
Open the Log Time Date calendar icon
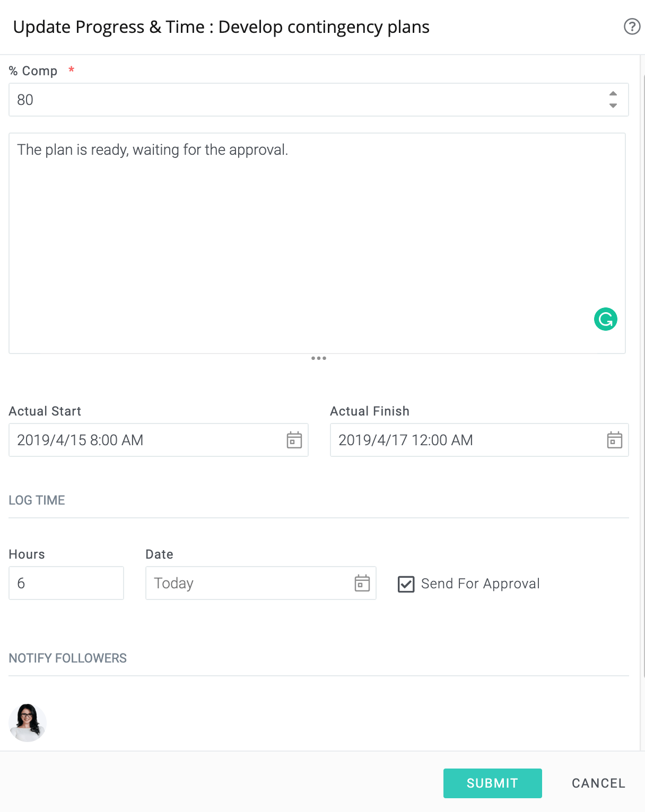362,583
